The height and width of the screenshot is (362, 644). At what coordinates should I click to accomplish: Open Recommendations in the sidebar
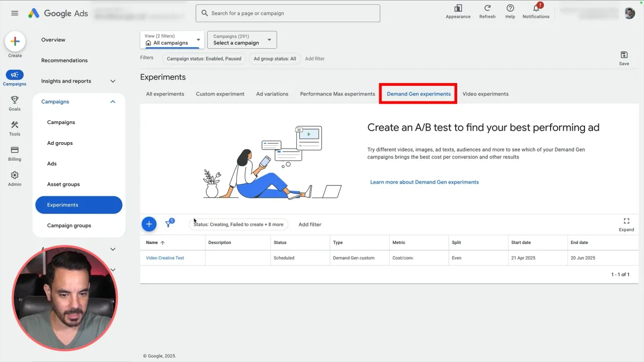[x=64, y=60]
